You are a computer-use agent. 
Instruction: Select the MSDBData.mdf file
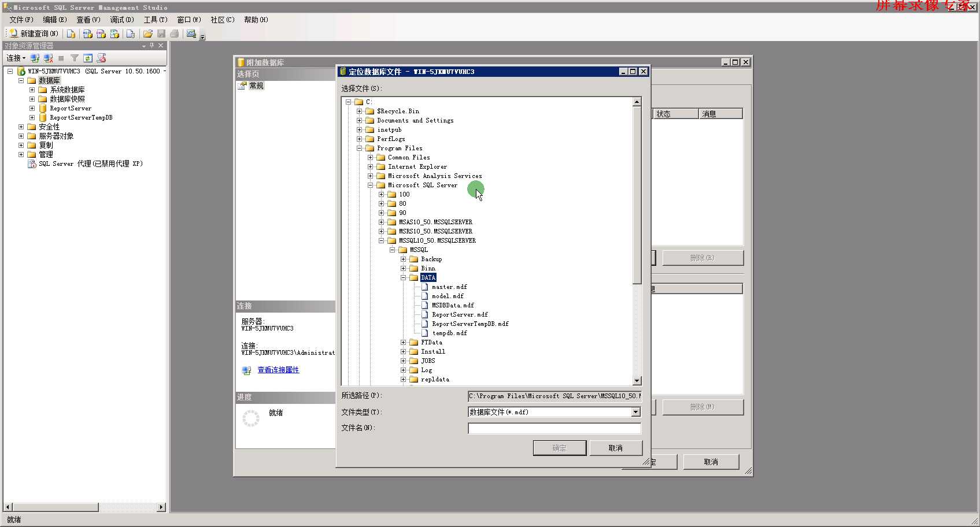(453, 305)
